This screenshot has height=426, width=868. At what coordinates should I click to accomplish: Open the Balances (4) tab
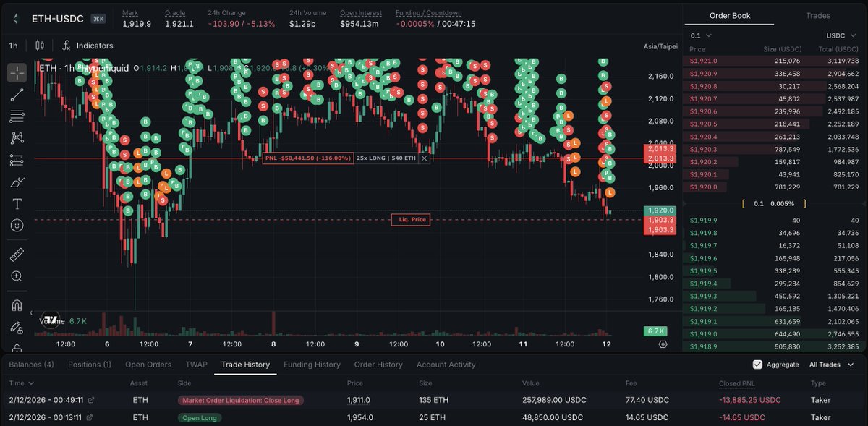pos(31,365)
